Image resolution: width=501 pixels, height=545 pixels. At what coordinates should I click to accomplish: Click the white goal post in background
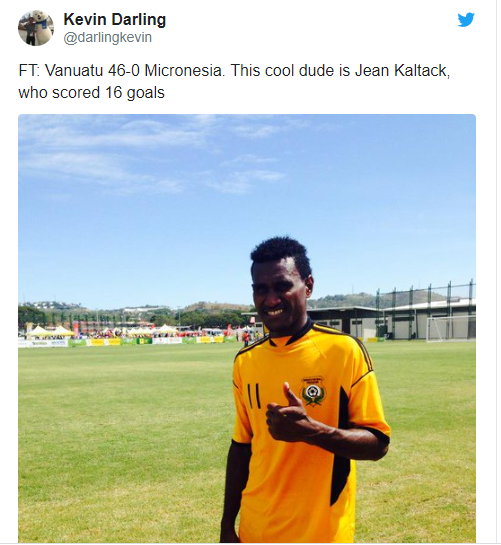click(451, 329)
